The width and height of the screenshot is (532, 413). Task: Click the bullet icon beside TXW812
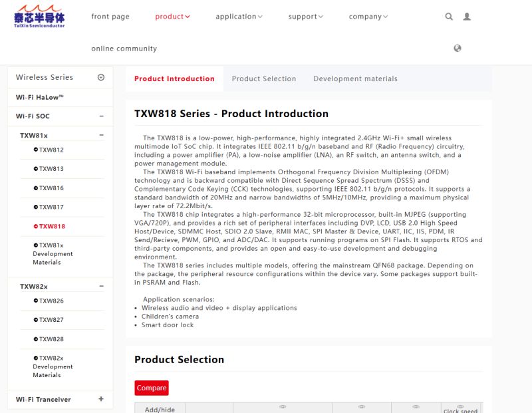(36, 150)
